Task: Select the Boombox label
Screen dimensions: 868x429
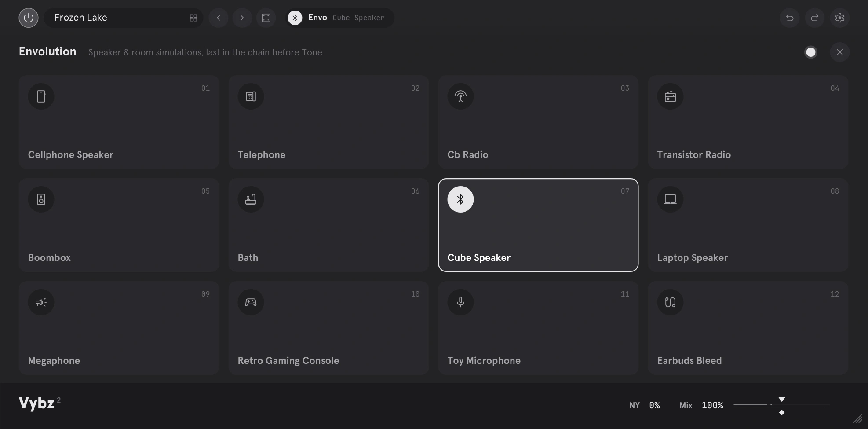Action: pos(49,258)
